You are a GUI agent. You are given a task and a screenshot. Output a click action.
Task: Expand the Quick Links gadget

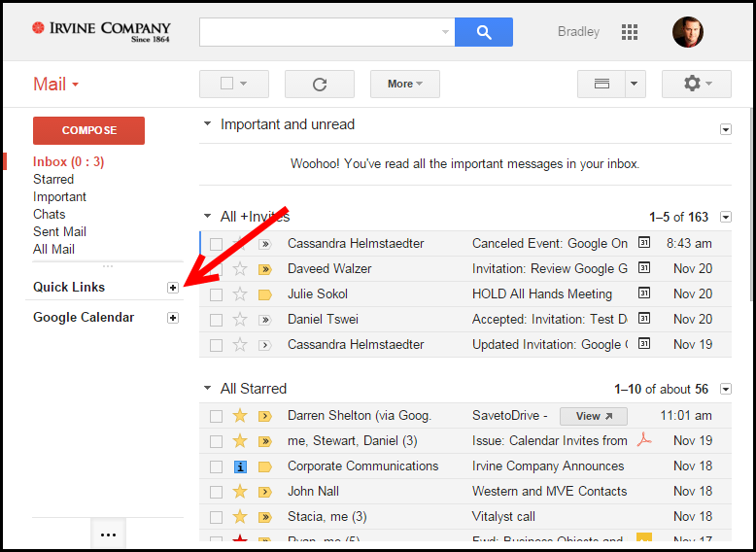click(173, 288)
